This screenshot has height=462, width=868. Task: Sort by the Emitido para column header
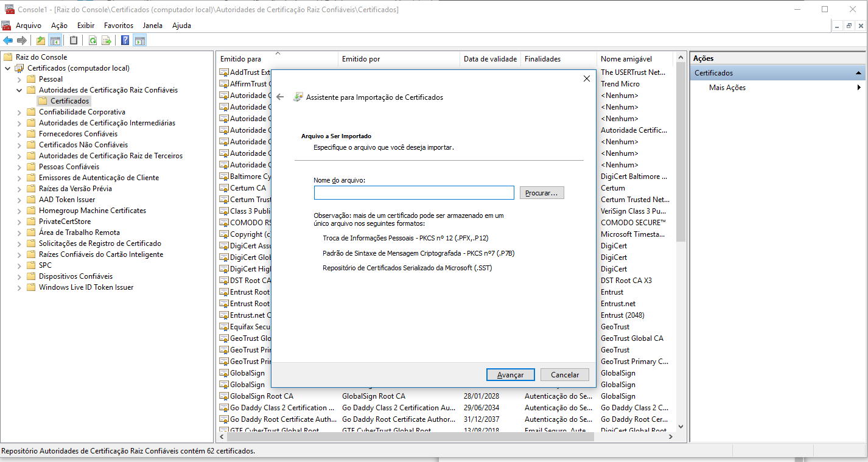(x=277, y=59)
